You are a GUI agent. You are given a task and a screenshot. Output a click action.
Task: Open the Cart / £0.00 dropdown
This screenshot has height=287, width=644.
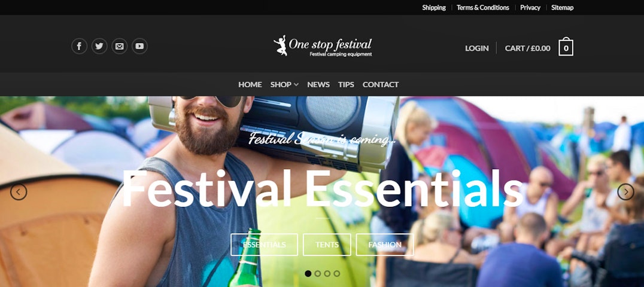(x=527, y=48)
